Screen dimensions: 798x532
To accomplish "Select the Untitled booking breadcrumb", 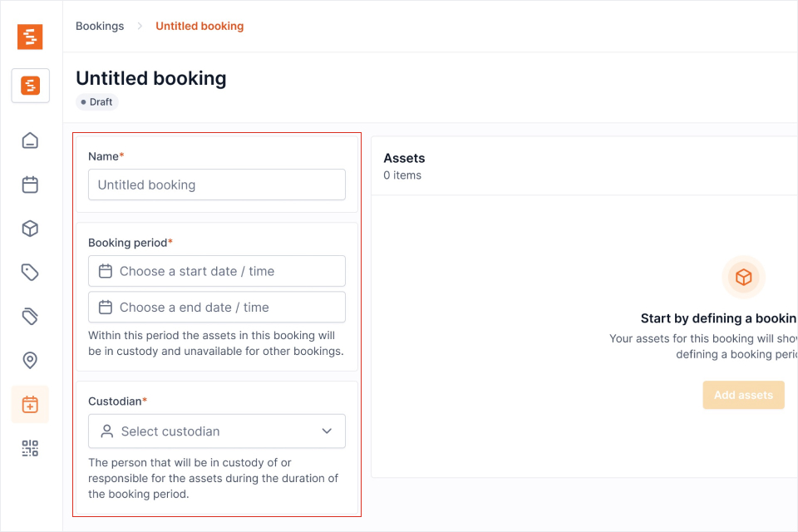I will [x=199, y=26].
